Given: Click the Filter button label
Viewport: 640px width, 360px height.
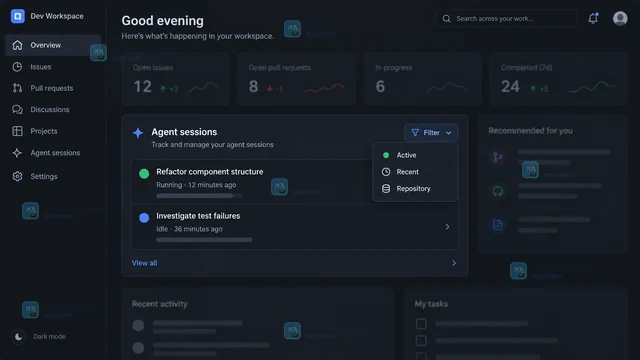Looking at the screenshot, I should pos(431,133).
